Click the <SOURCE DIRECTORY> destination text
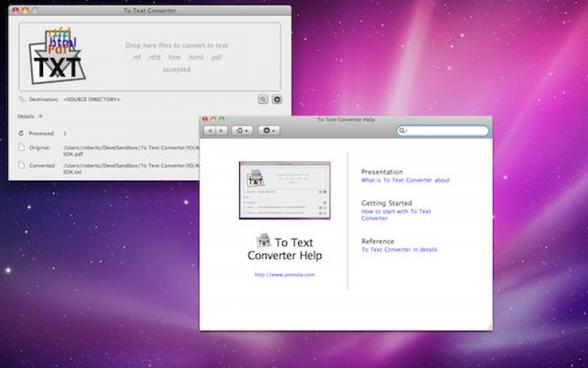This screenshot has height=368, width=588. 92,100
